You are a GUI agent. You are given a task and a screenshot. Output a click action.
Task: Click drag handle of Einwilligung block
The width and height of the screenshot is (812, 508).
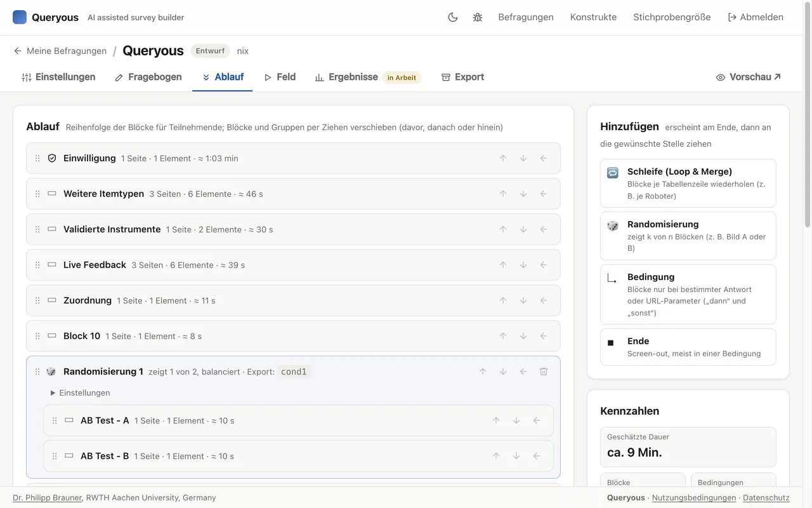point(37,158)
